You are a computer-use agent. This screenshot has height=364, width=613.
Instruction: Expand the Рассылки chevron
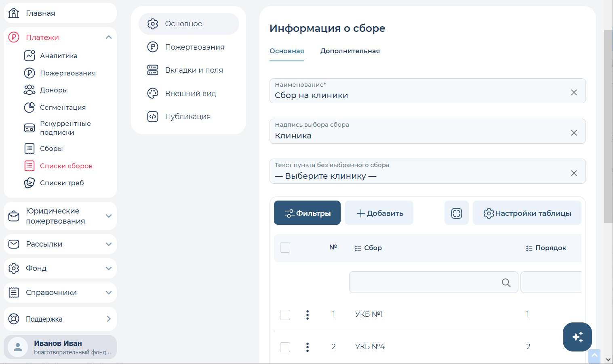[108, 244]
